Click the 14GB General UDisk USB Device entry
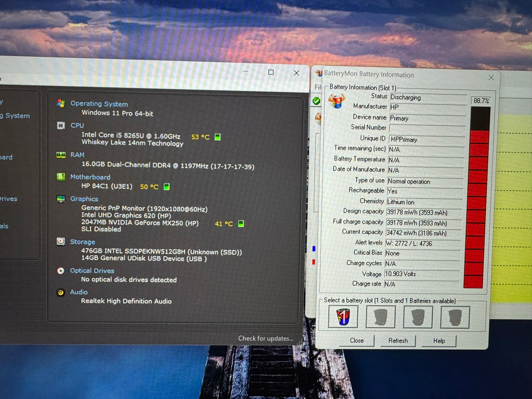Viewport: 532px width, 399px height. point(144,258)
